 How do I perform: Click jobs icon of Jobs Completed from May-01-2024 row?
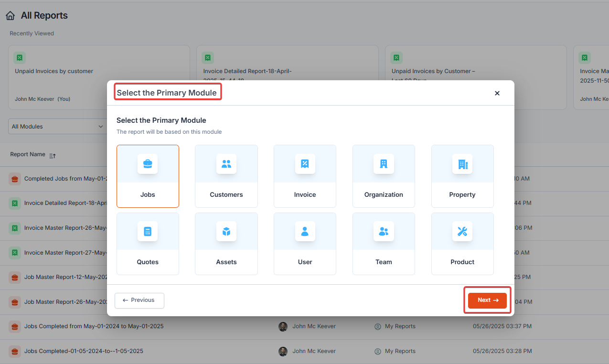(15, 326)
